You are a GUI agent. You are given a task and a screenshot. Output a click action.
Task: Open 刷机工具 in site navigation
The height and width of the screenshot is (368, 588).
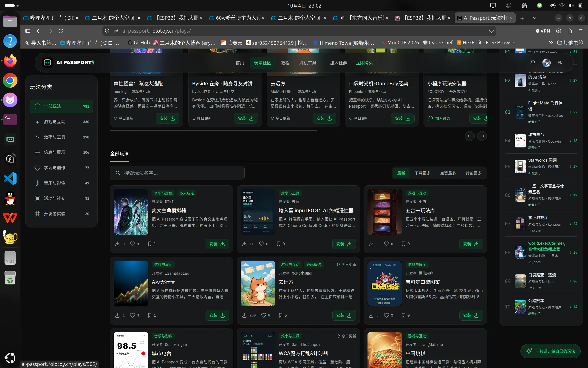[308, 63]
